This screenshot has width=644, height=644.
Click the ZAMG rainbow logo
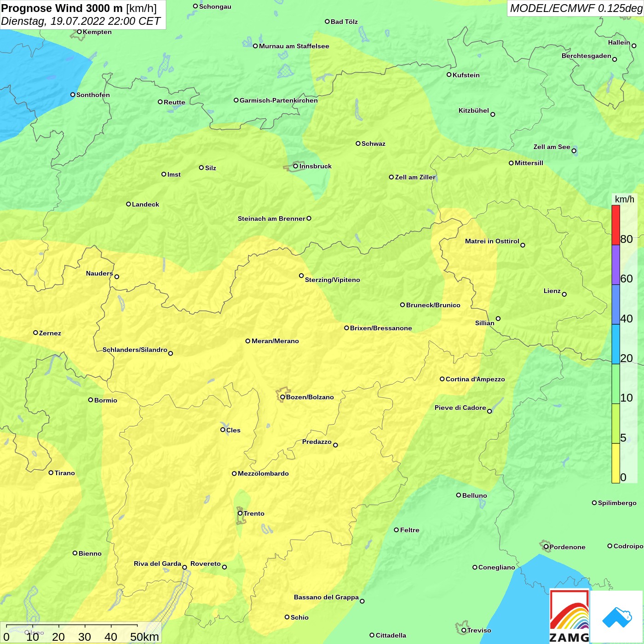point(569,616)
